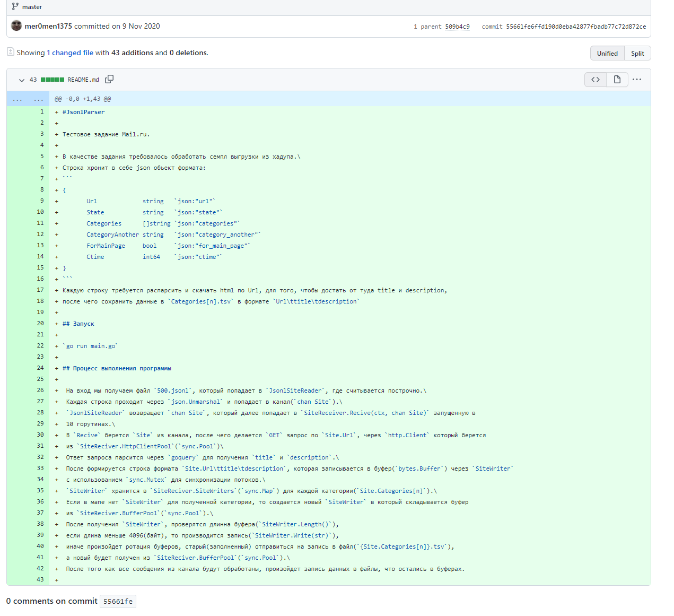674x616 pixels.
Task: Click hunk header '@@ -0,0 +1,43 @@'
Action: coord(83,99)
